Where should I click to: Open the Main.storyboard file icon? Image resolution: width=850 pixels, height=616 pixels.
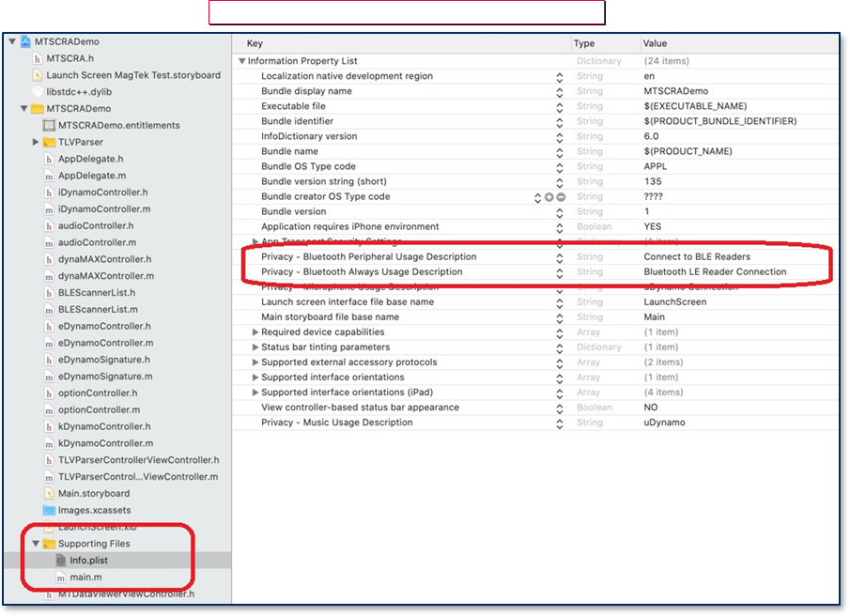(x=49, y=494)
